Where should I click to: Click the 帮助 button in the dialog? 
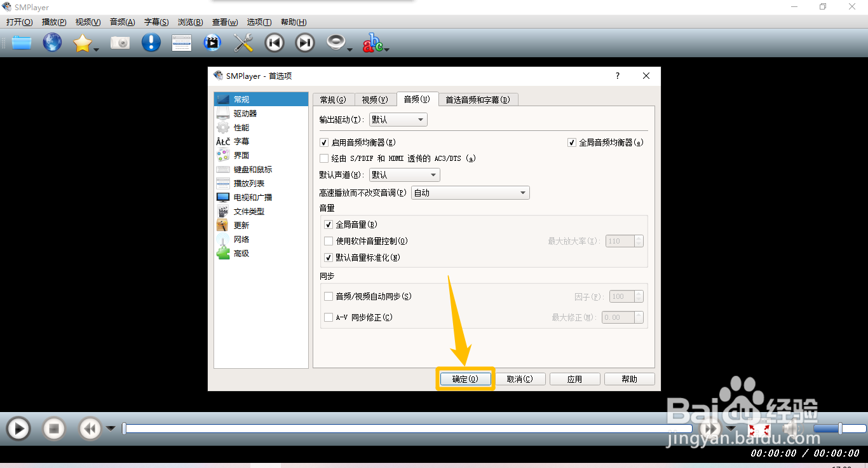630,379
